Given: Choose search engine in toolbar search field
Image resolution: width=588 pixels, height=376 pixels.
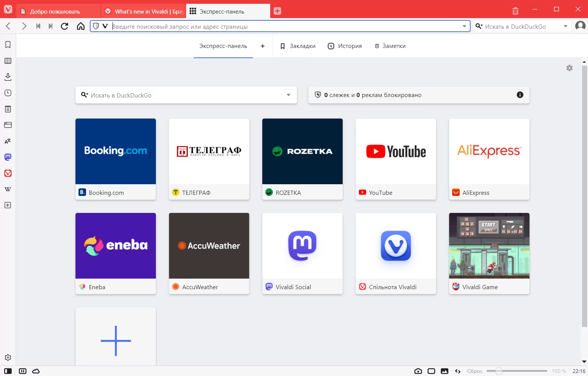Looking at the screenshot, I should pos(479,26).
